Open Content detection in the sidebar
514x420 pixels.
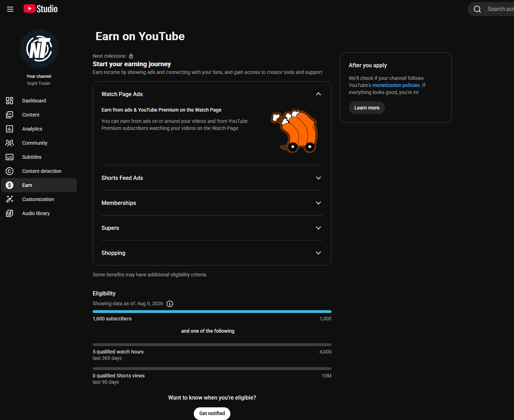pos(39,171)
